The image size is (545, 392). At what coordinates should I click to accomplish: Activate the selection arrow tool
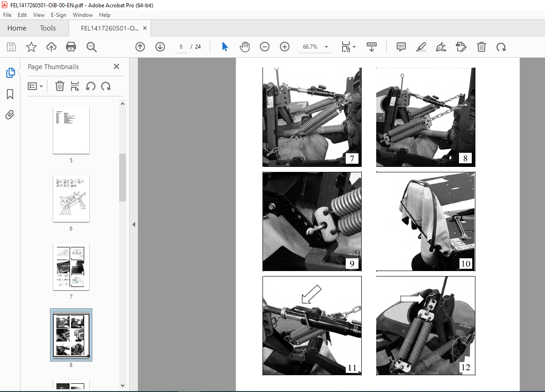point(225,46)
